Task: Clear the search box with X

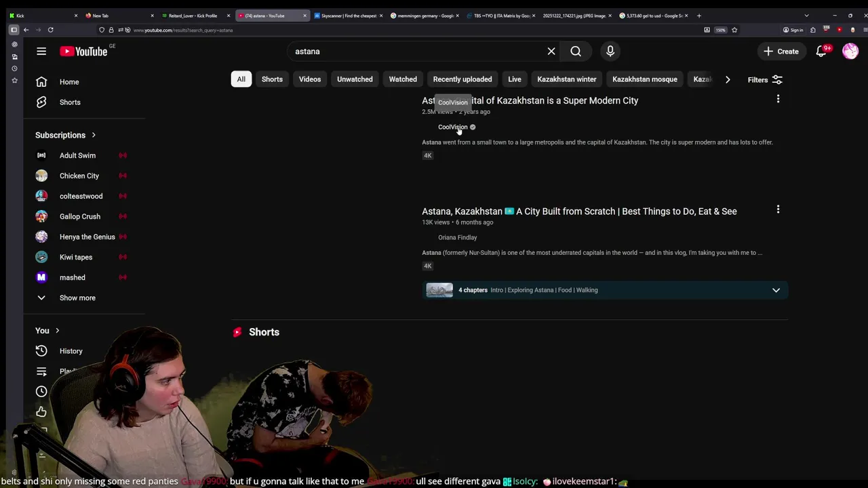Action: (x=551, y=52)
